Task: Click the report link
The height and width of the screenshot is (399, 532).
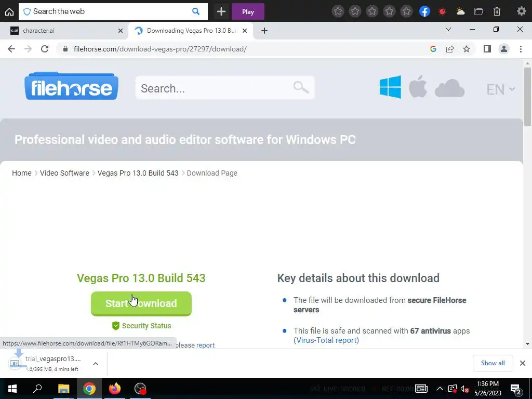Action: (205, 345)
